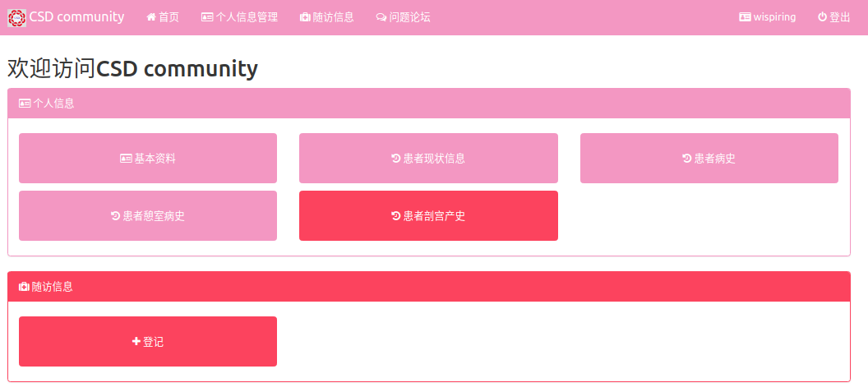
Task: Open the 患者剖宫产史 button
Action: [x=428, y=216]
